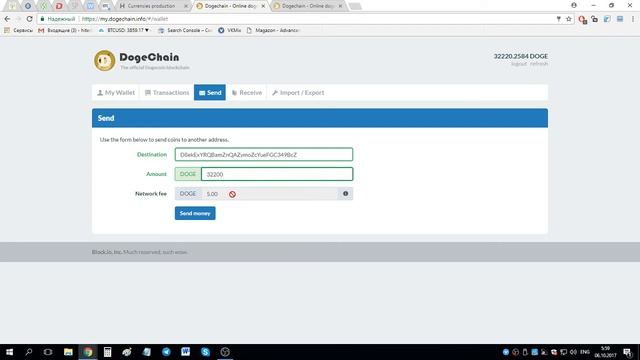The image size is (640, 360).
Task: Open the Magazon - Advance bookmark
Action: click(273, 30)
